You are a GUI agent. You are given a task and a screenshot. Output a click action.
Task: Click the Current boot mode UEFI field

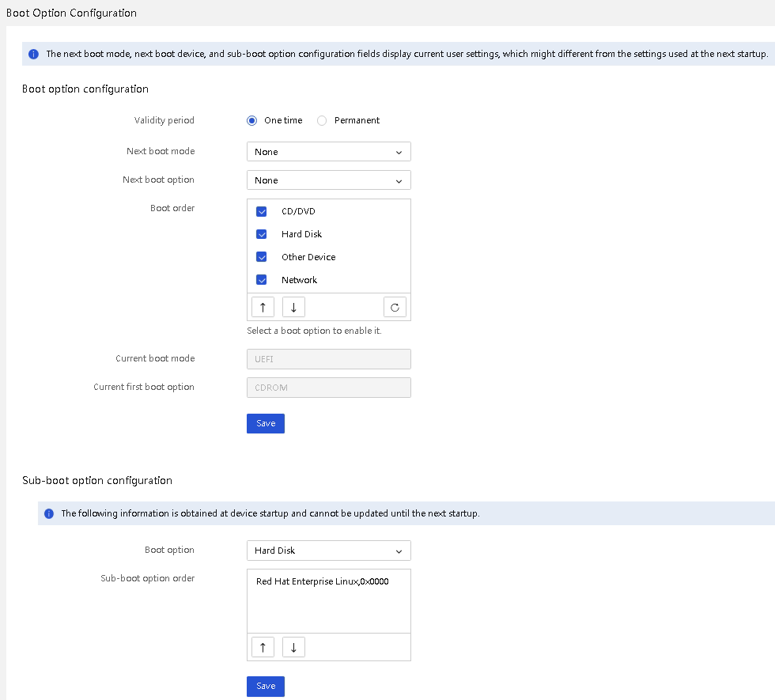pos(329,359)
